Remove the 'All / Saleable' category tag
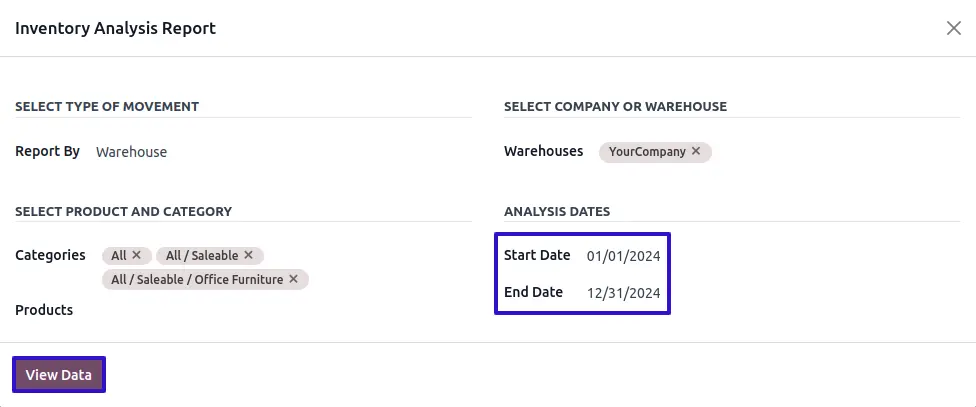Viewport: 976px width, 407px height. pos(249,256)
